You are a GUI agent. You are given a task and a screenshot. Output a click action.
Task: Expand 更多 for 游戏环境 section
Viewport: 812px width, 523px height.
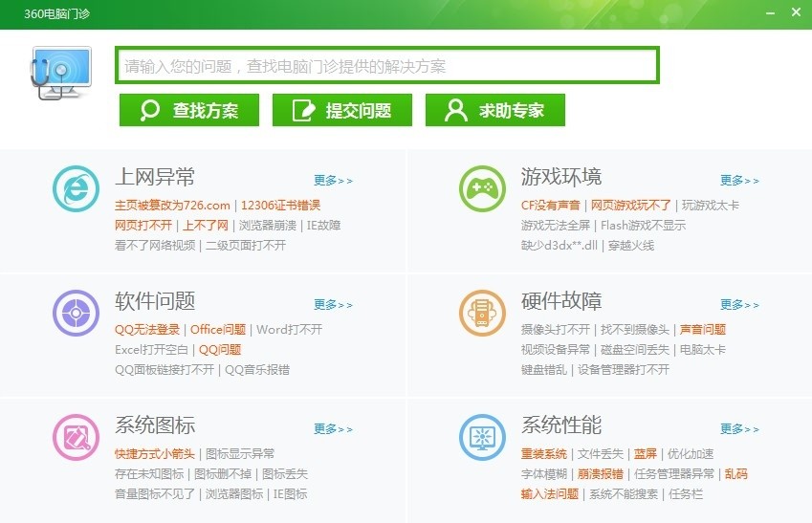coord(739,180)
